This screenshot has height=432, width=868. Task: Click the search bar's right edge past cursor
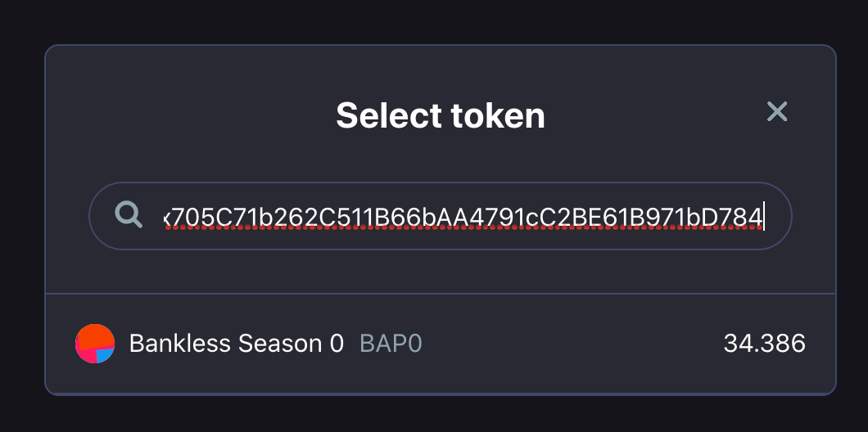(776, 216)
